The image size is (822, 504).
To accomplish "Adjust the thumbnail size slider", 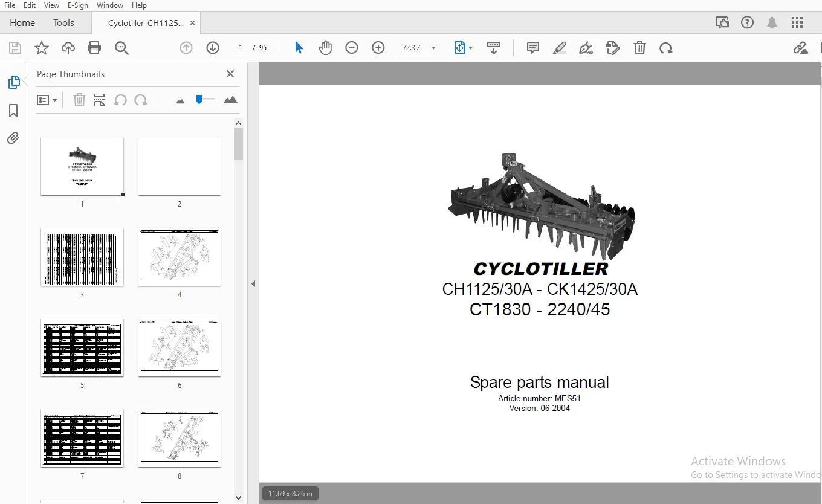I will 205,99.
